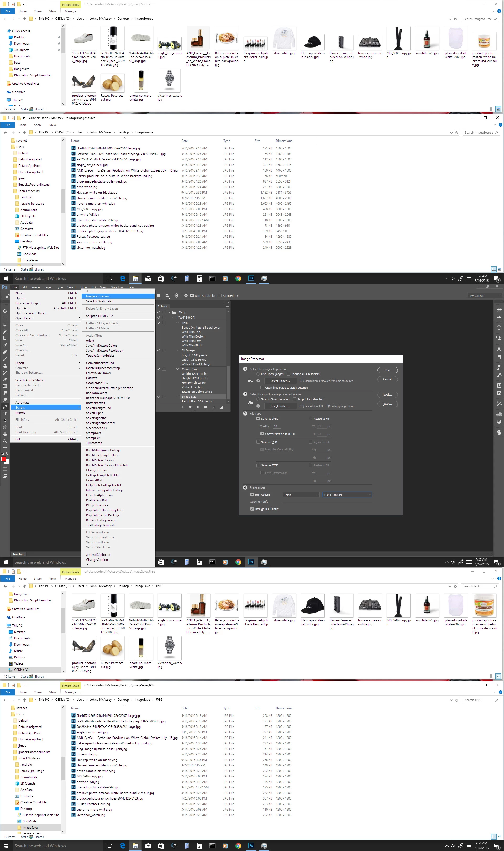Image resolution: width=504 pixels, height=851 pixels.
Task: Select the Horizontal Type tool
Action: 5,413
